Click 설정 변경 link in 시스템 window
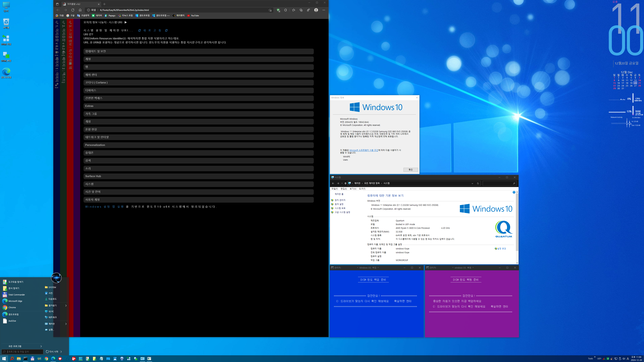This screenshot has width=644, height=362. [x=501, y=249]
